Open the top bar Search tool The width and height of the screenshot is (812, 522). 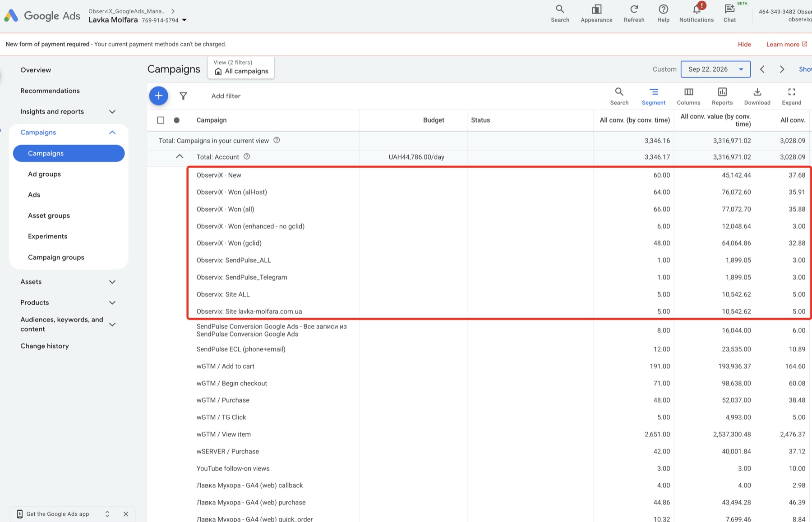click(560, 14)
